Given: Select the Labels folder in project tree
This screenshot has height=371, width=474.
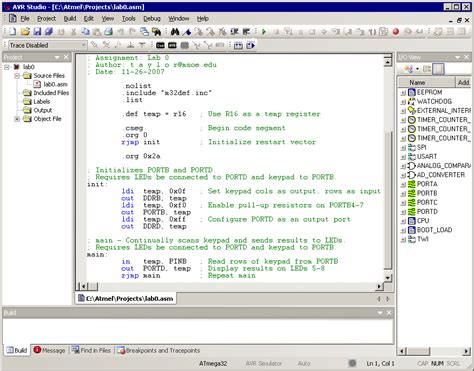Looking at the screenshot, I should coord(42,102).
